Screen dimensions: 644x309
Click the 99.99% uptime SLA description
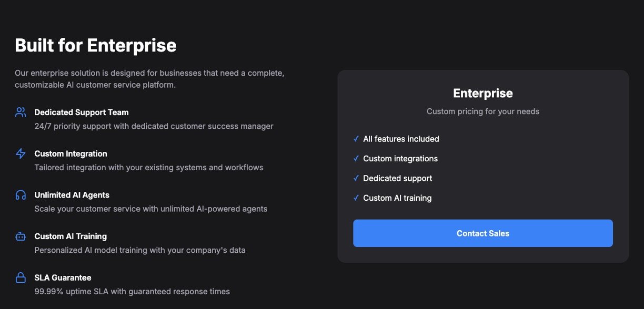(x=132, y=291)
